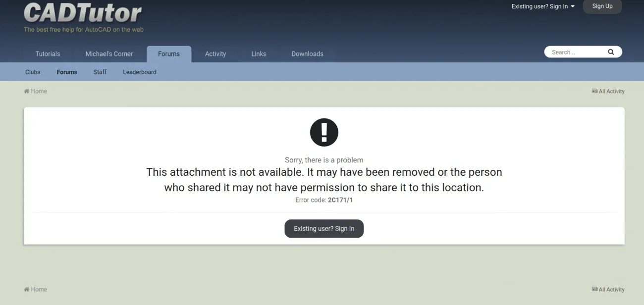Click the bottom Home breadcrumb link

tap(36, 290)
